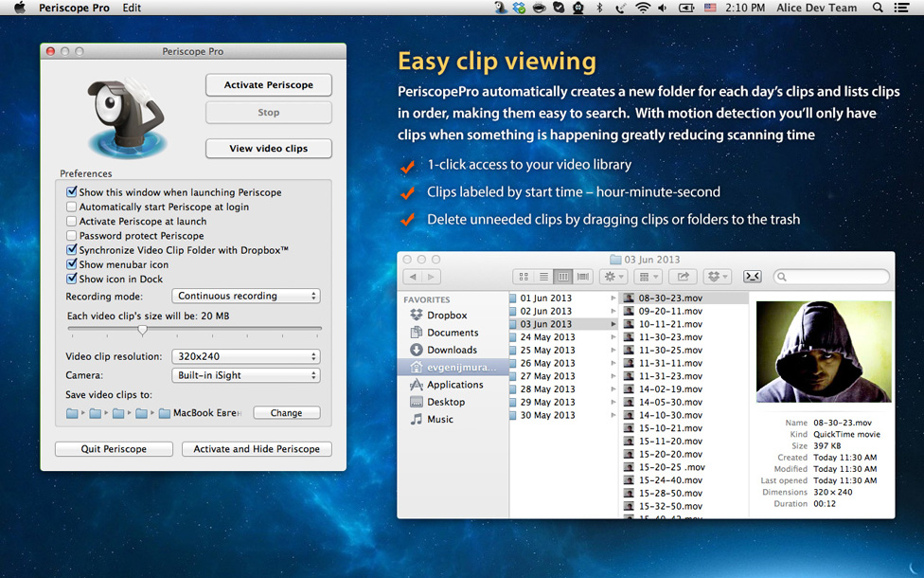Select the file 11-31-11.mov
Viewport: 924px width, 578px height.
coord(670,363)
